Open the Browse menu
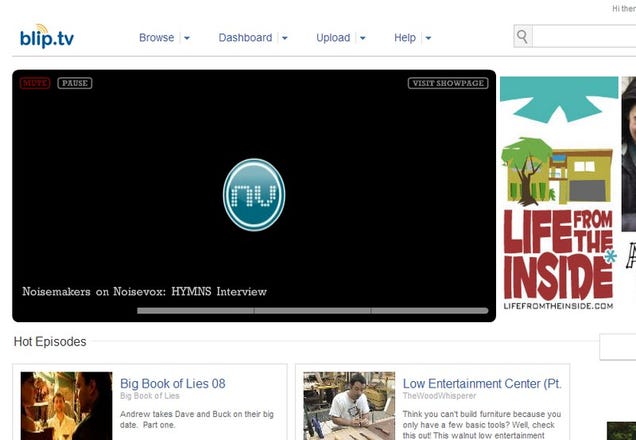The image size is (636, 440). click(x=157, y=38)
